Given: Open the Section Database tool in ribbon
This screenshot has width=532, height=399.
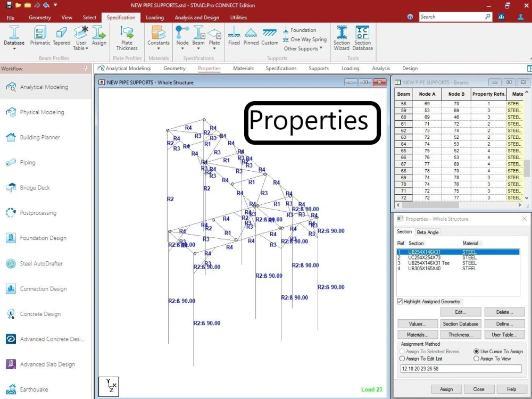Looking at the screenshot, I should [x=363, y=38].
